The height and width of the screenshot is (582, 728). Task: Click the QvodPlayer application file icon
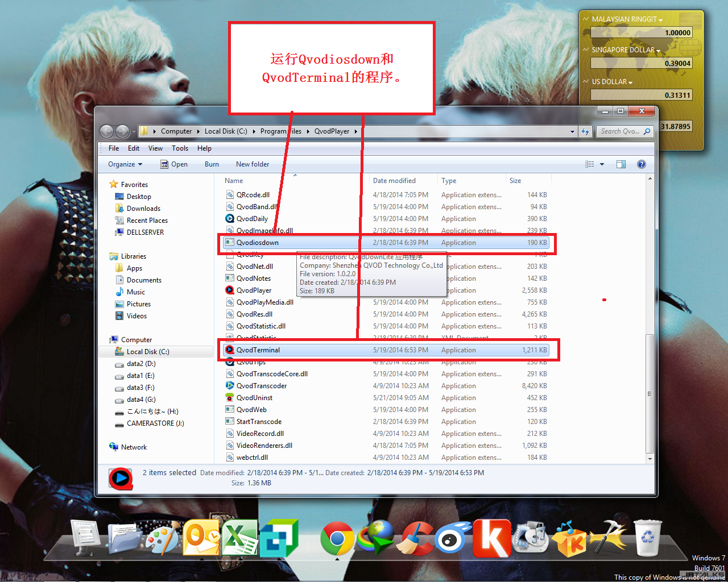click(230, 290)
